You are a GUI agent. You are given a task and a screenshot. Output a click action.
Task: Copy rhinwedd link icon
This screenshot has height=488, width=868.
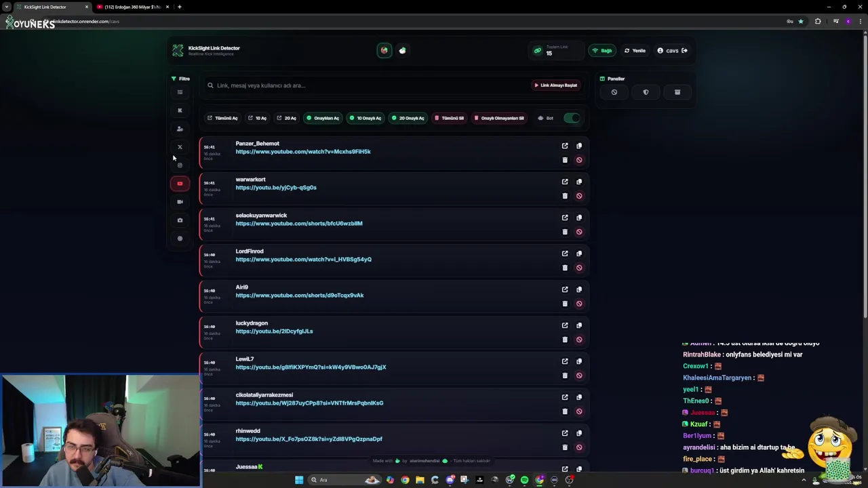click(x=579, y=433)
